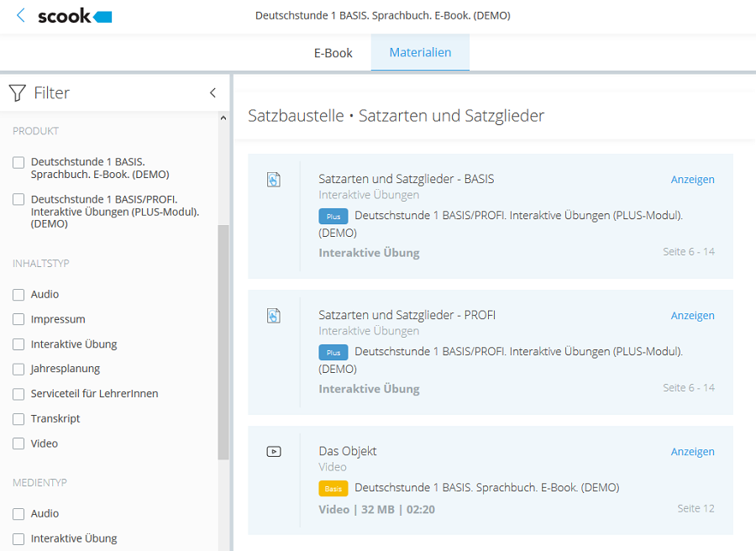Click Seite 6 - 14 on the BASIS card
The height and width of the screenshot is (551, 756).
click(689, 252)
